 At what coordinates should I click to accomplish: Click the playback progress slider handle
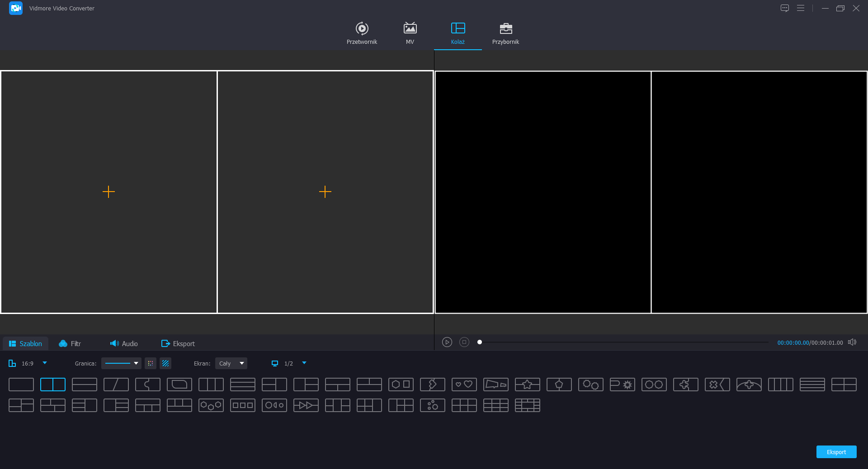pyautogui.click(x=480, y=342)
